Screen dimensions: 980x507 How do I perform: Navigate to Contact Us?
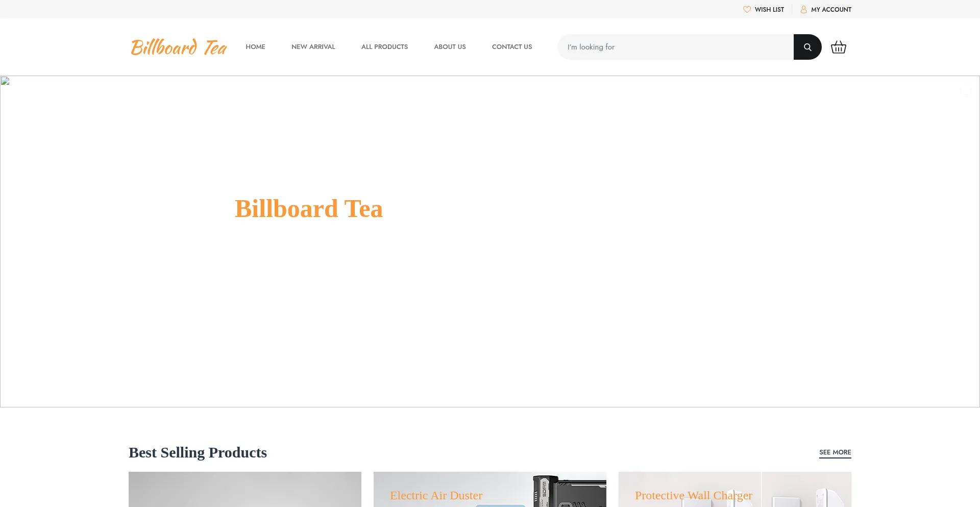tap(511, 47)
